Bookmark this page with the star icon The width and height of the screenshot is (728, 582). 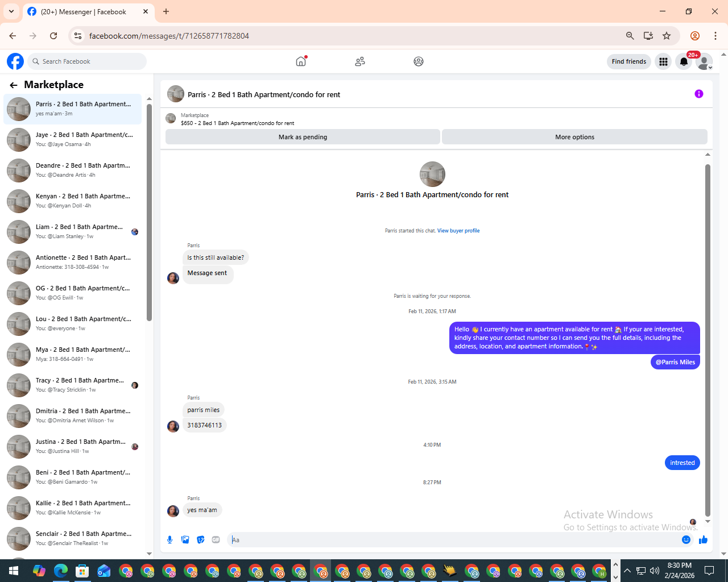[667, 36]
